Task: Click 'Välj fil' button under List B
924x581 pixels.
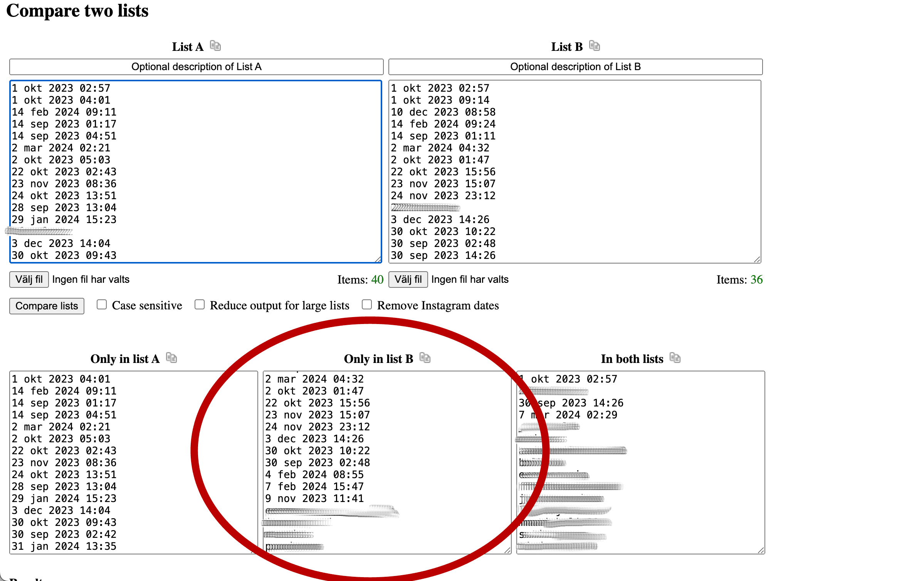Action: coord(408,279)
